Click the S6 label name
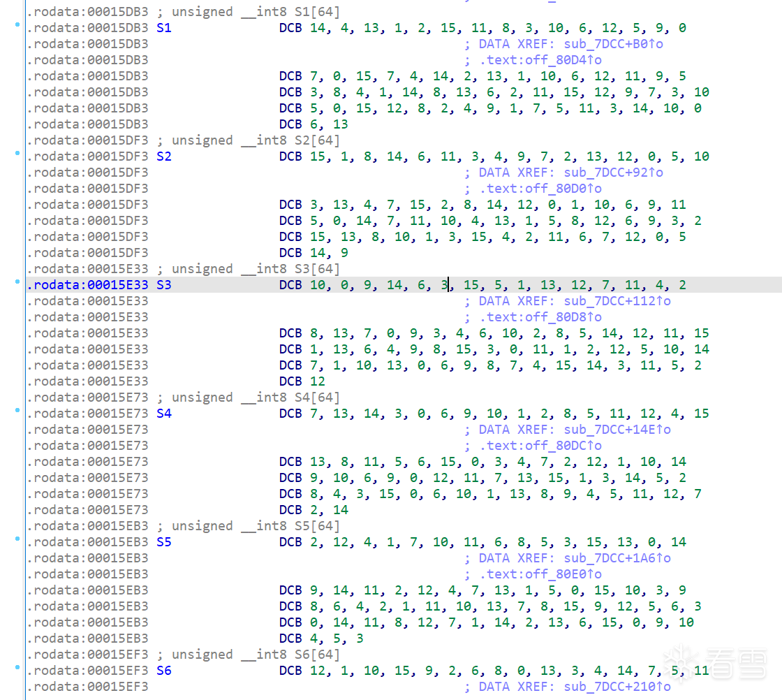Image resolution: width=782 pixels, height=700 pixels. (x=163, y=671)
